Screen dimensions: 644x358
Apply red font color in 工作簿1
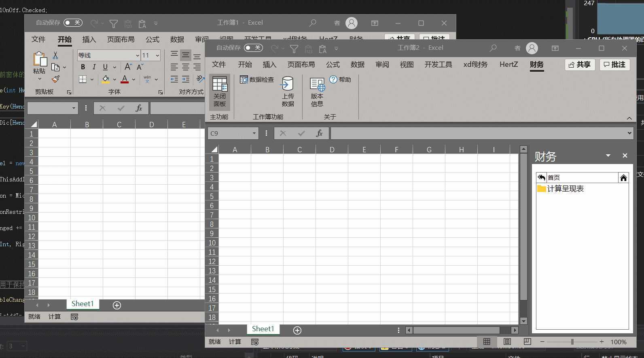(125, 79)
